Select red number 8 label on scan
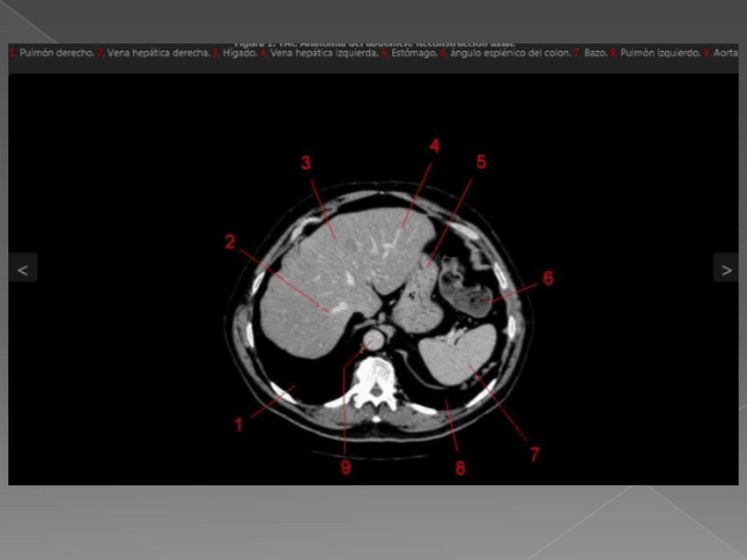Screen dimensions: 747x560 tap(460, 468)
